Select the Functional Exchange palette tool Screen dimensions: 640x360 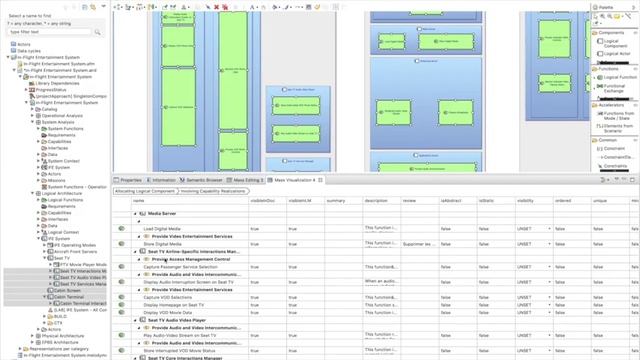[611, 88]
